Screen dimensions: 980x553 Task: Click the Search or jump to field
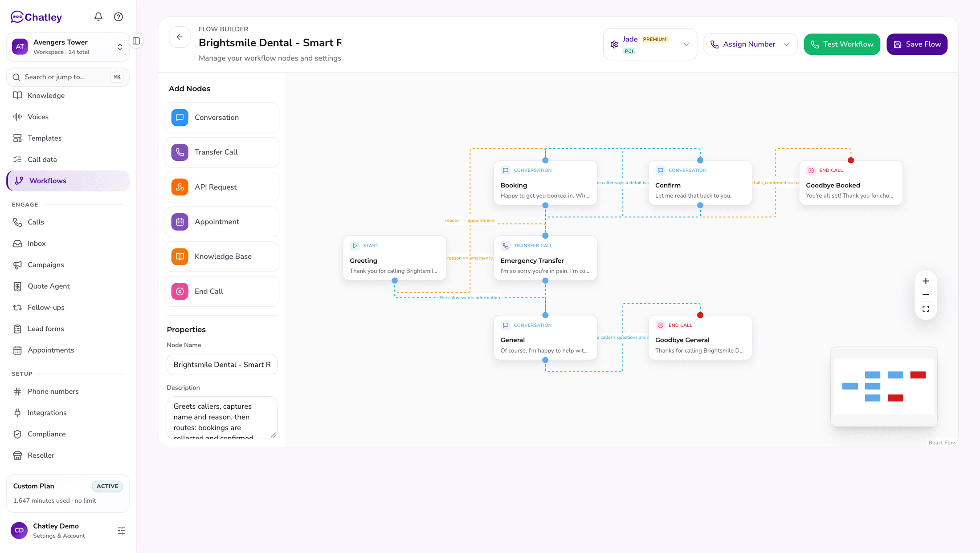coord(68,77)
